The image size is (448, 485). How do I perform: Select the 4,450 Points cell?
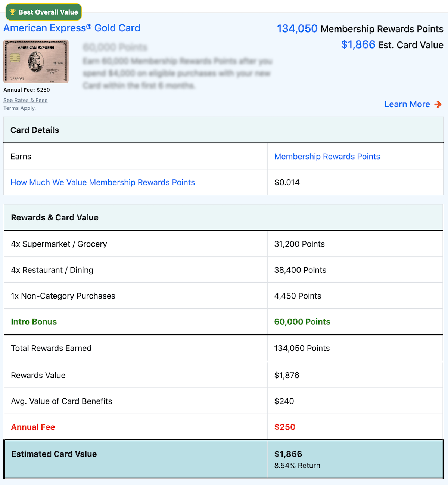(298, 296)
